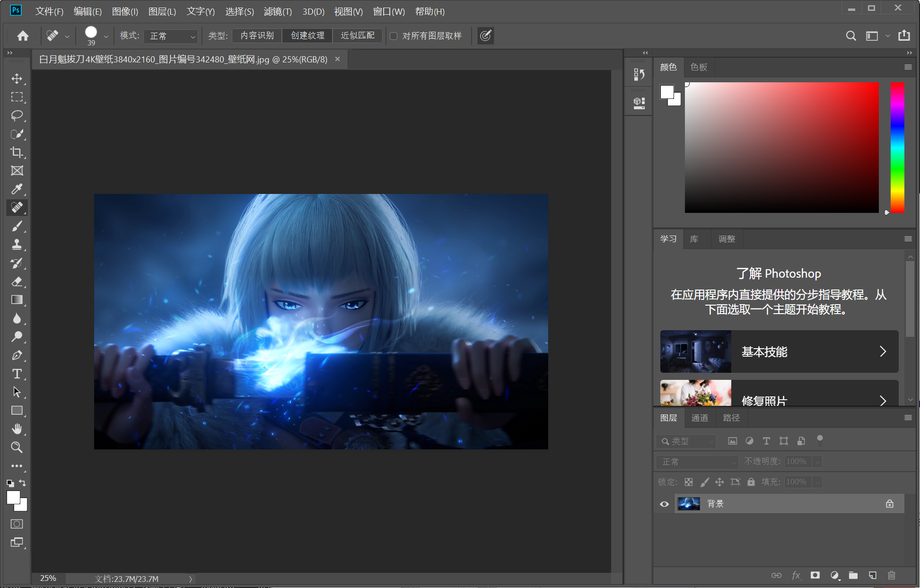Toggle Quick Mask mode
Image resolution: width=920 pixels, height=588 pixels.
17,524
